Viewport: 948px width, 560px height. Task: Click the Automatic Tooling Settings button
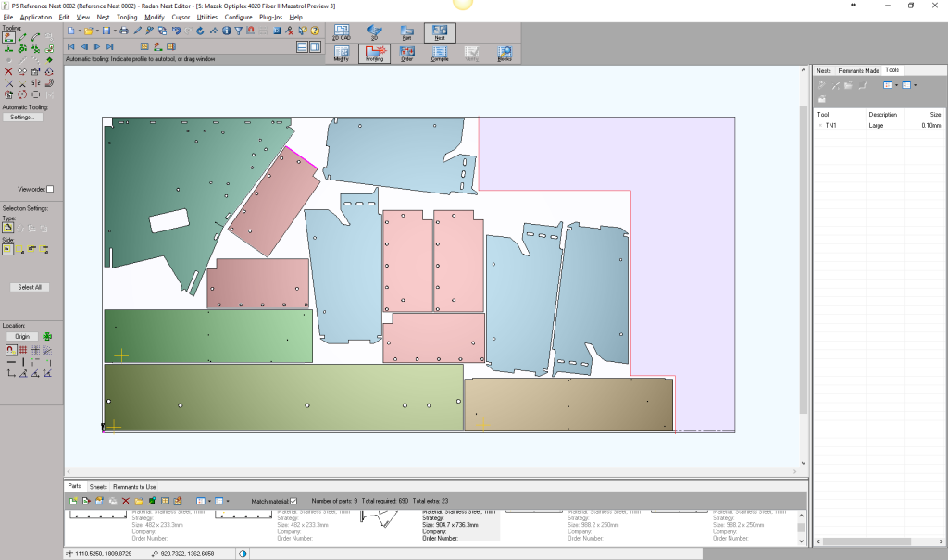click(22, 118)
